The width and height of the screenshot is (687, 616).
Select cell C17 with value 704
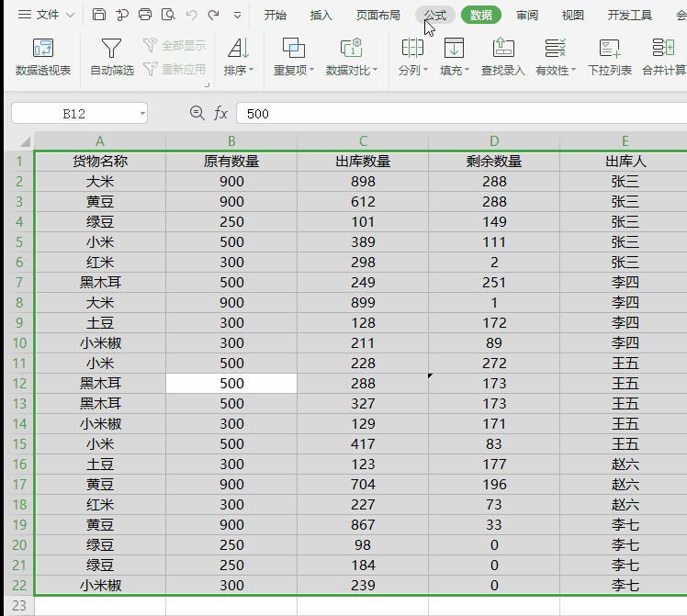point(363,484)
